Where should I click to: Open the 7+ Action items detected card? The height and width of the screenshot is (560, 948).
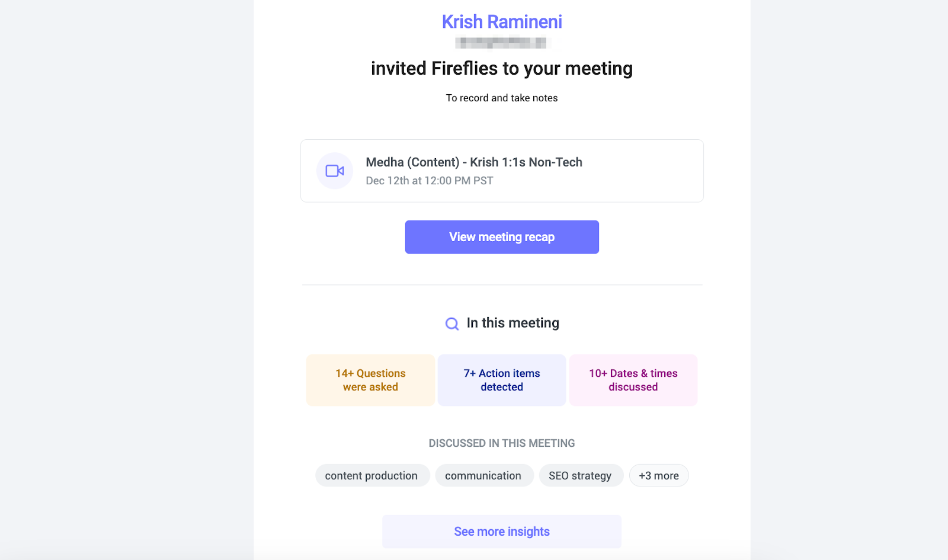tap(502, 380)
